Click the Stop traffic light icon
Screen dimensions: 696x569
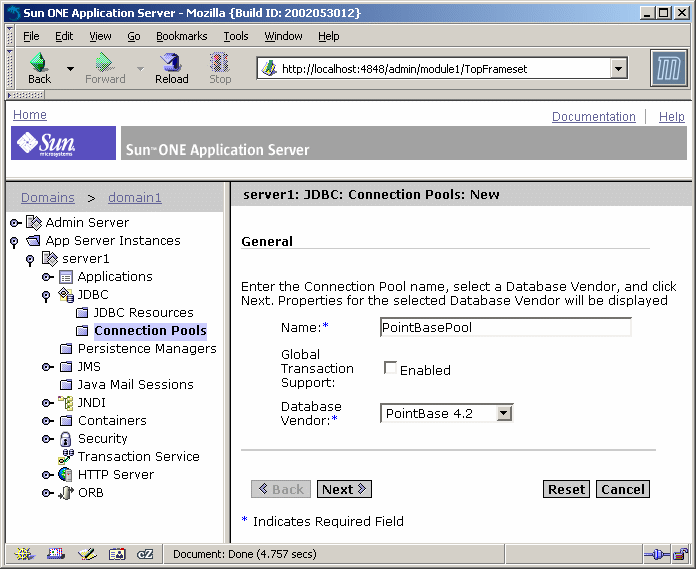219,62
